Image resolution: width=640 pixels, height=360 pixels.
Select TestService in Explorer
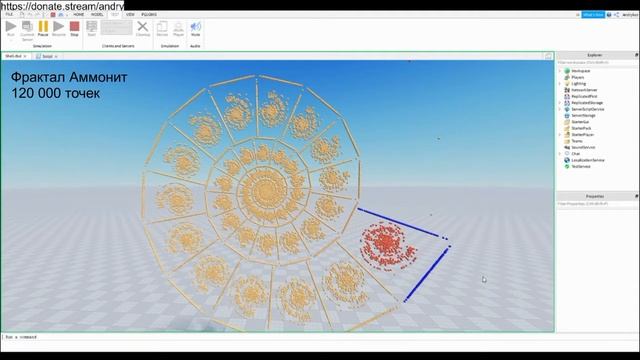[x=580, y=167]
